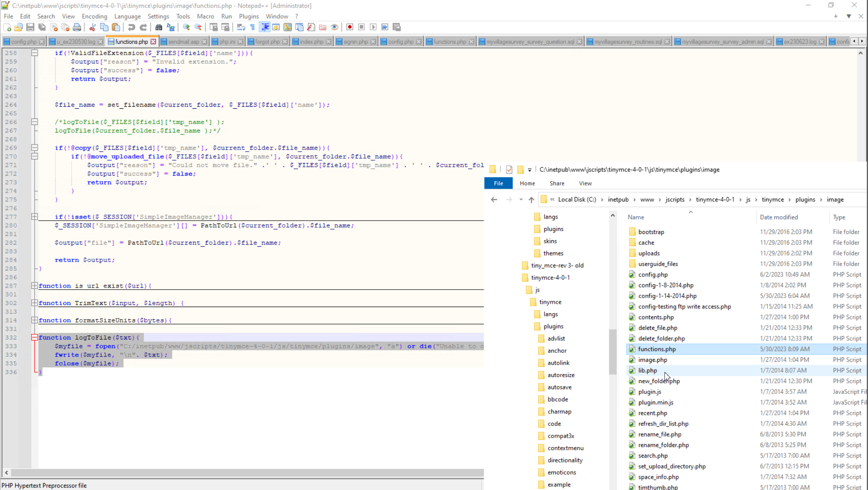Screen dimensions: 868x490
Task: Click the Zoom In magnifier icon
Action: pos(186,27)
